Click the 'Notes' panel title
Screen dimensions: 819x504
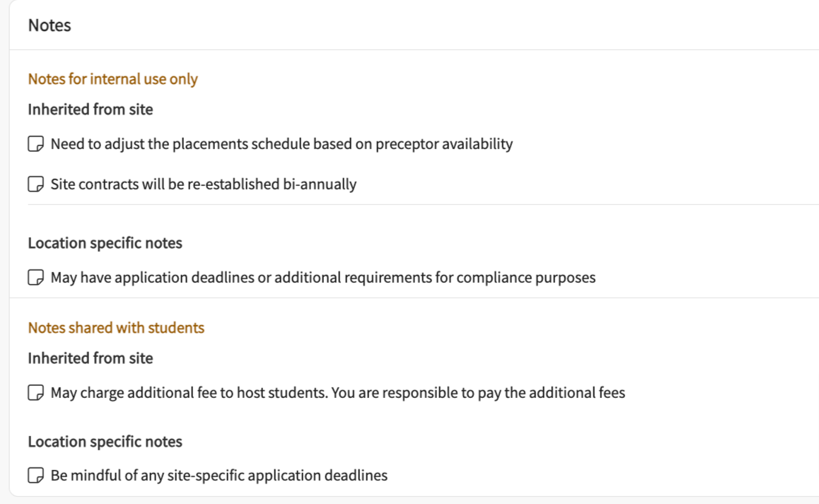[x=50, y=25]
